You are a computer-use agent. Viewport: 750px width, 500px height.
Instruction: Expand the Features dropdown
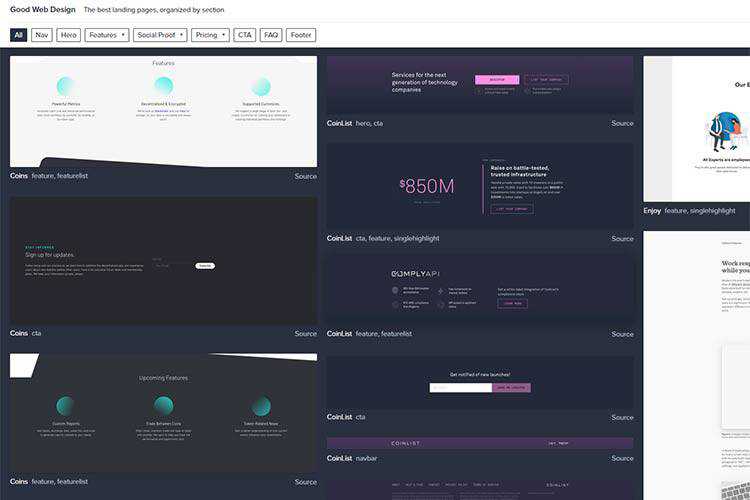pos(107,35)
